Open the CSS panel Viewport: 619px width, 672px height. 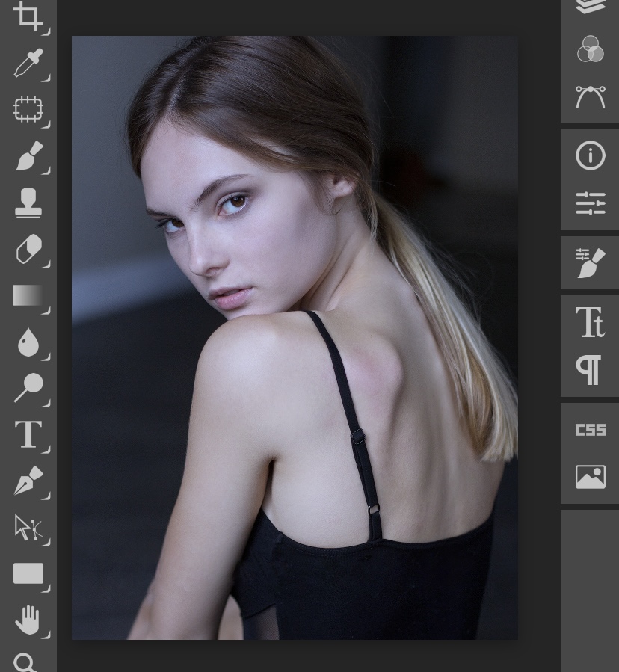coord(591,429)
